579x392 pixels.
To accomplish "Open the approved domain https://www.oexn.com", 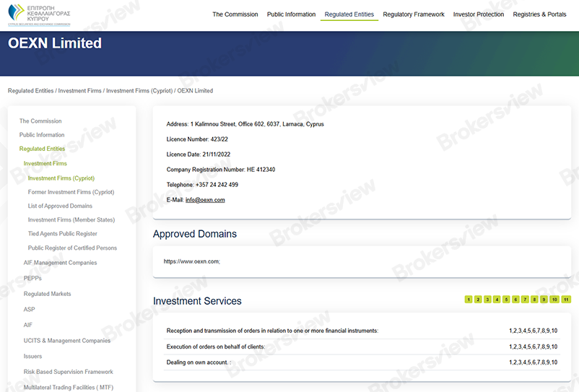I will [x=191, y=261].
